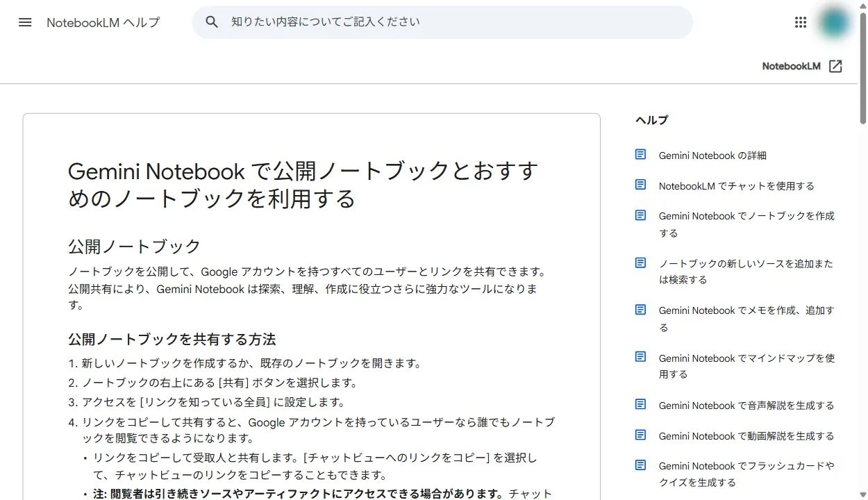The width and height of the screenshot is (868, 500).
Task: Click the NotebookLM external link icon
Action: 836,66
